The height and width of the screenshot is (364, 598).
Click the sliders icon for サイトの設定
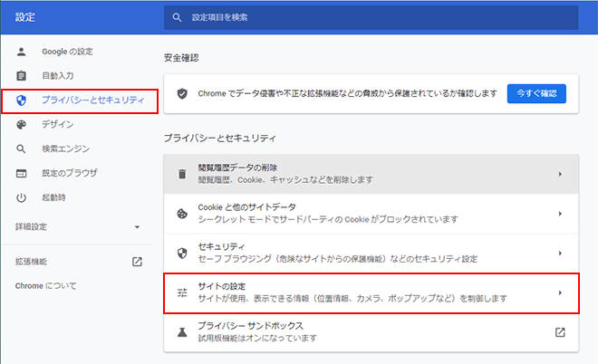[x=181, y=292]
